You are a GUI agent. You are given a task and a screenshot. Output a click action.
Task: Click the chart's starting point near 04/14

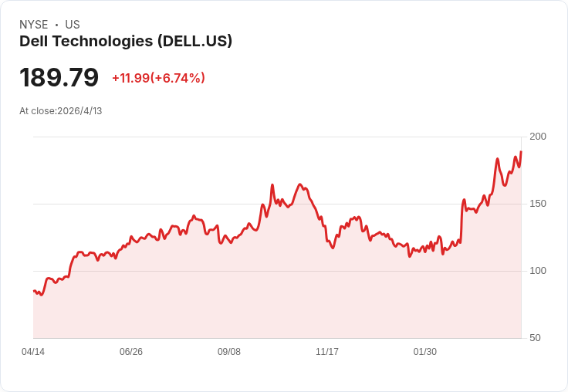pyautogui.click(x=34, y=291)
